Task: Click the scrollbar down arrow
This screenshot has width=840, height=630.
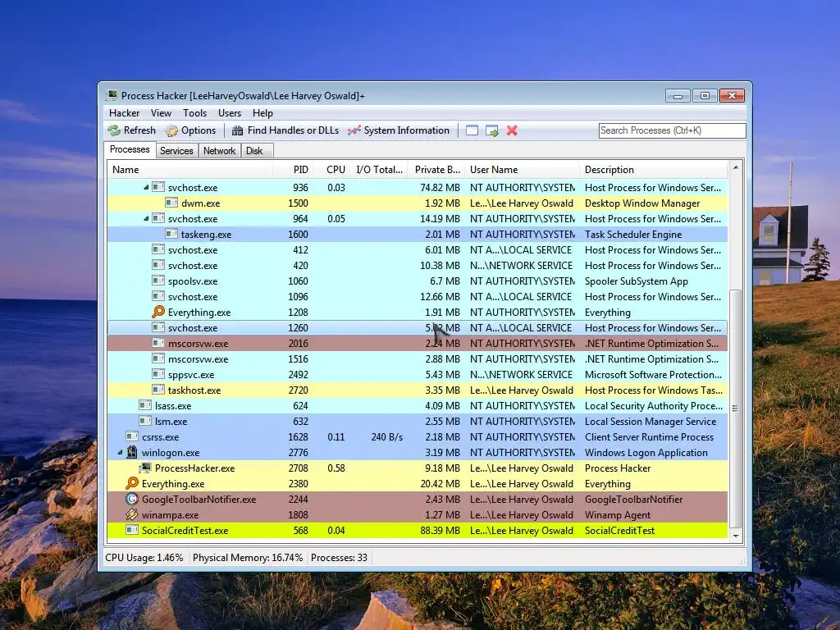Action: tap(736, 536)
